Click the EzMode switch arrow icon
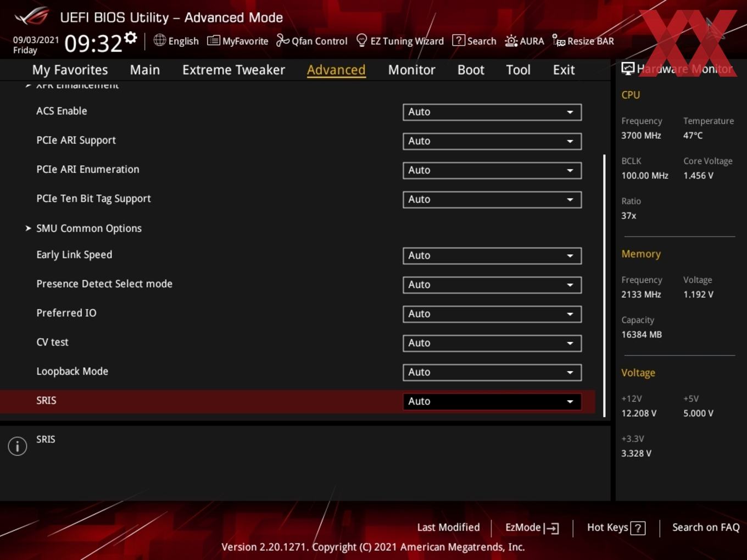 tap(551, 528)
